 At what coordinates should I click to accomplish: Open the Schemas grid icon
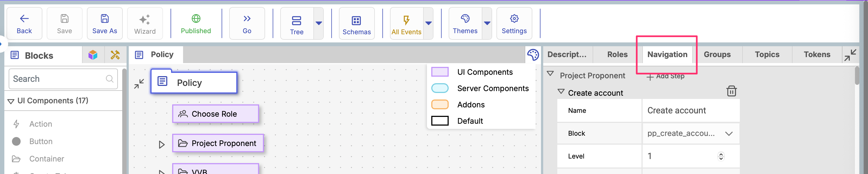(x=356, y=24)
